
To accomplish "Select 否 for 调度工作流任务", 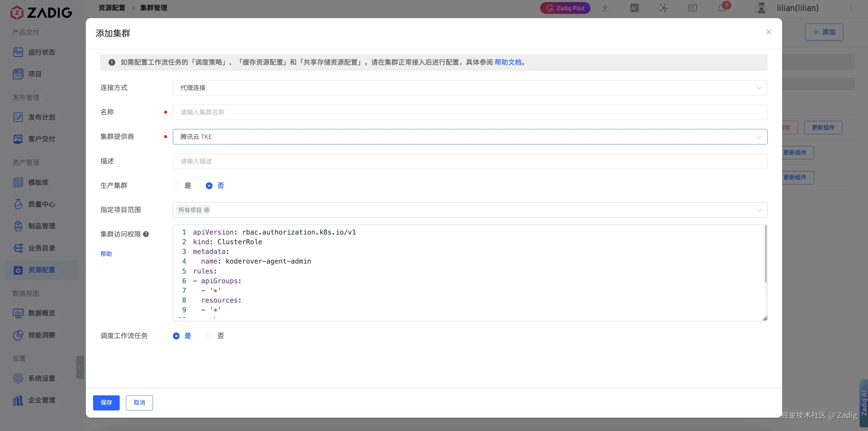I will click(x=209, y=336).
